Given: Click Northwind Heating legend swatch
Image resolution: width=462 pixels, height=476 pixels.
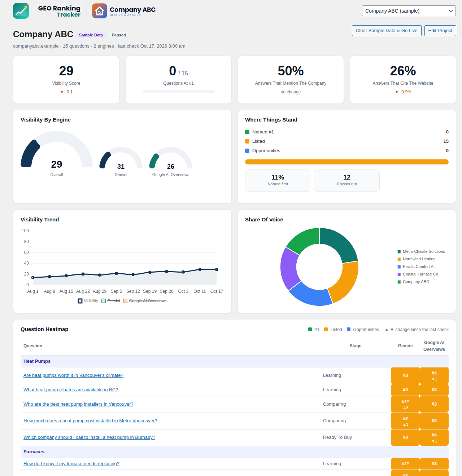Looking at the screenshot, I should tap(399, 259).
